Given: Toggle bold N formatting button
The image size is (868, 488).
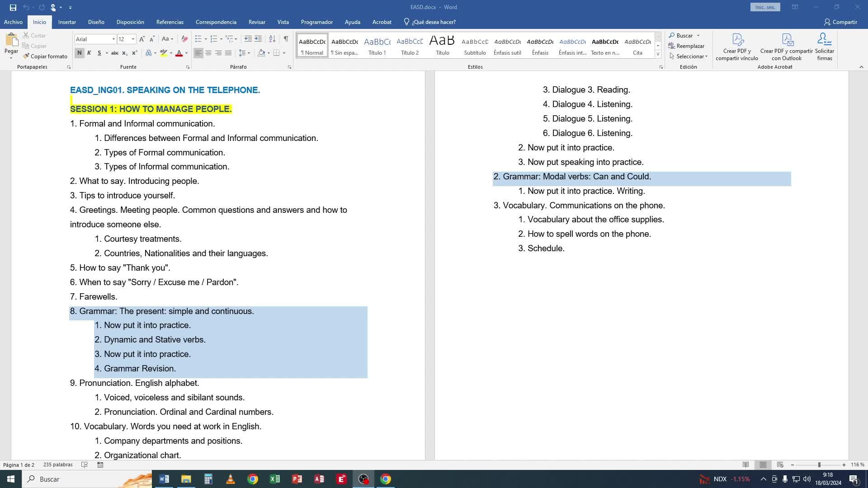Looking at the screenshot, I should (x=80, y=53).
